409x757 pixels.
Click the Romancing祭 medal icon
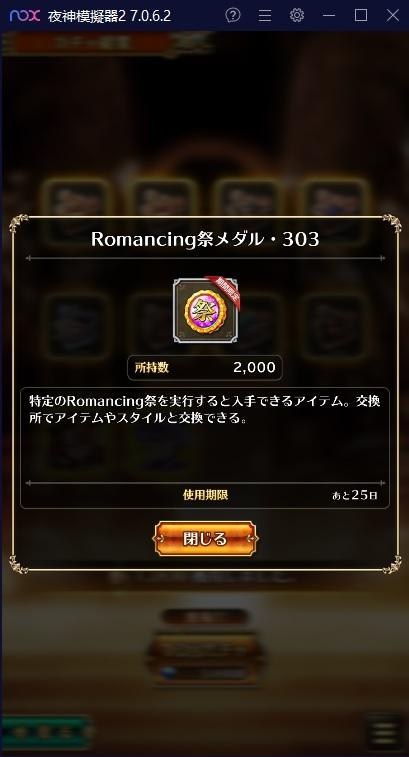(x=205, y=310)
